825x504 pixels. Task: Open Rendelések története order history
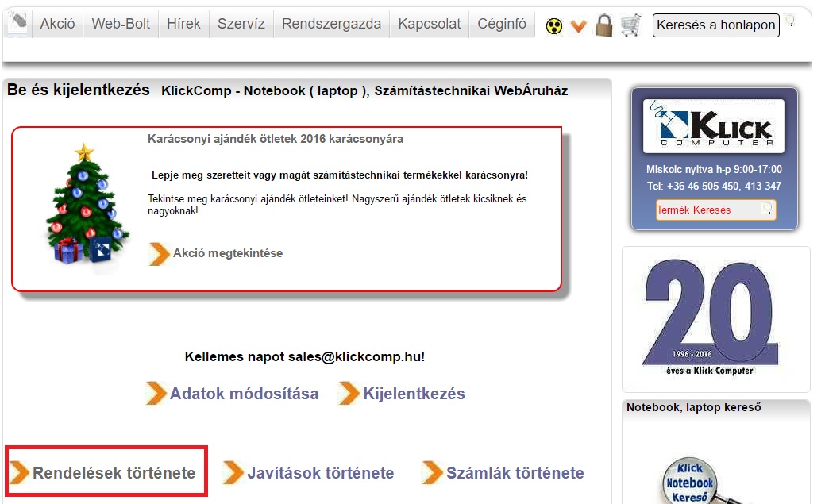(114, 472)
